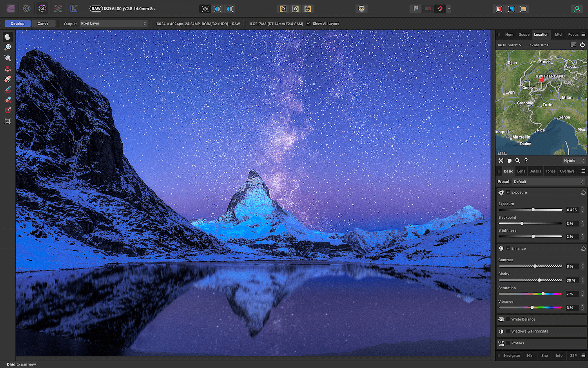This screenshot has width=588, height=368.
Task: Select the Red Eye Removal tool
Action: point(7,69)
